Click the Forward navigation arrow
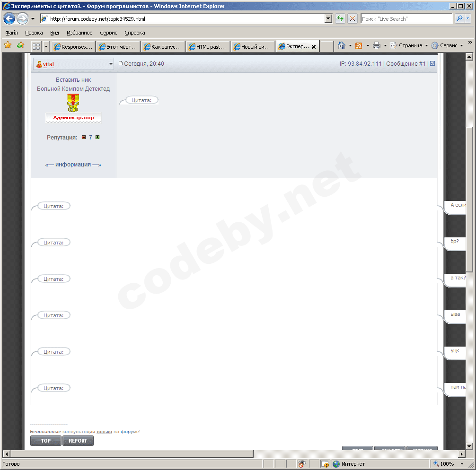The height and width of the screenshot is (470, 476). (x=22, y=19)
